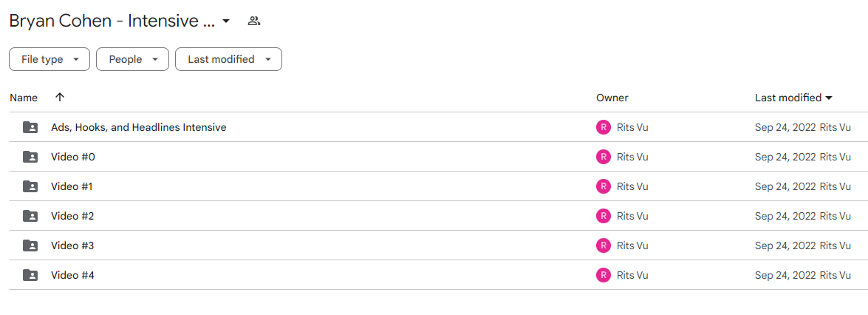
Task: Click shared folder icon for Video #3
Action: (30, 245)
